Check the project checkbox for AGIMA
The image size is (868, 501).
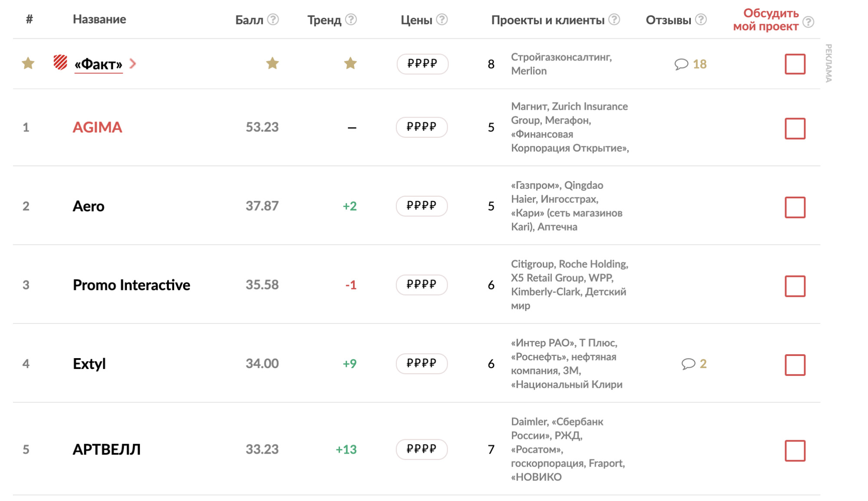(x=795, y=129)
